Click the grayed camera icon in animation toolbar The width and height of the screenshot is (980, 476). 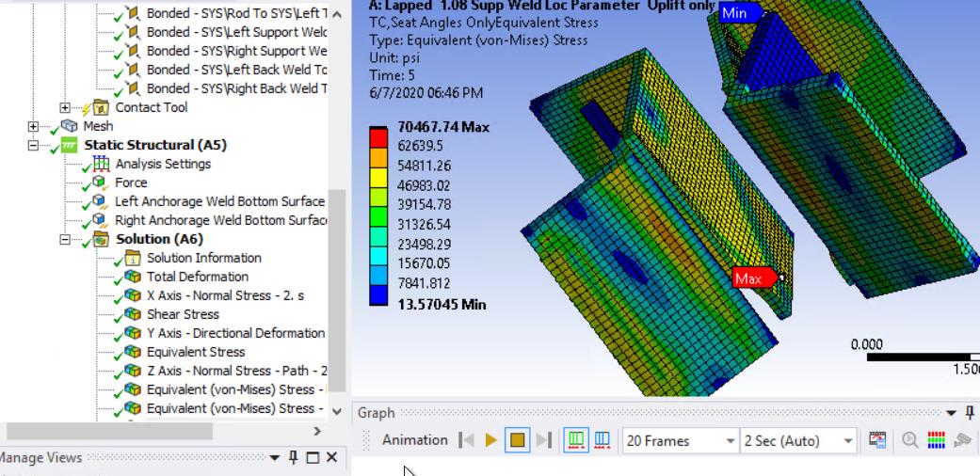[964, 440]
